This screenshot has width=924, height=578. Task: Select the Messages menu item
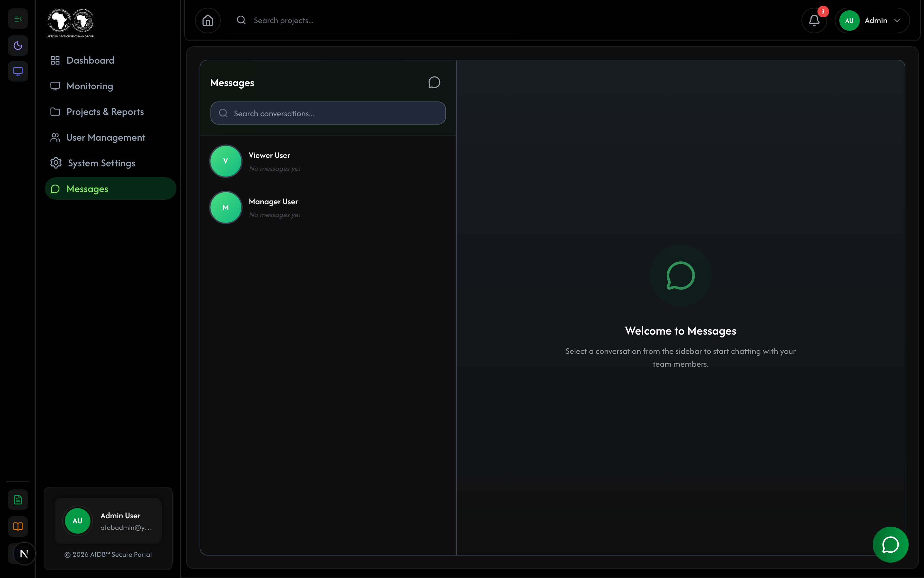[x=110, y=189]
